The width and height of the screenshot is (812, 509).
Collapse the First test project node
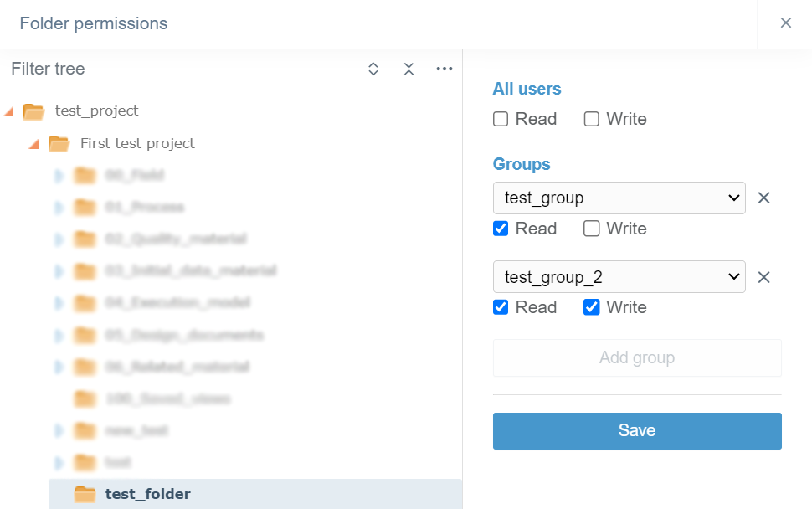(34, 144)
